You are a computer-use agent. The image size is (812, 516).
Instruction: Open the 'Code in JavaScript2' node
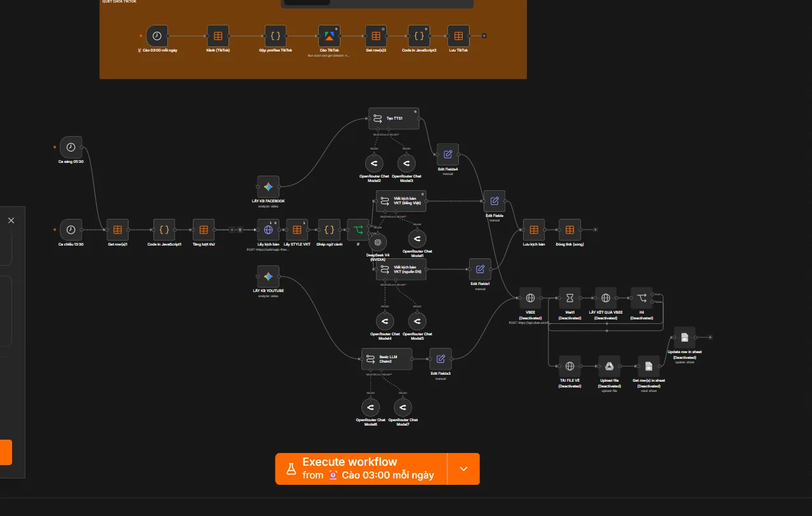[419, 36]
